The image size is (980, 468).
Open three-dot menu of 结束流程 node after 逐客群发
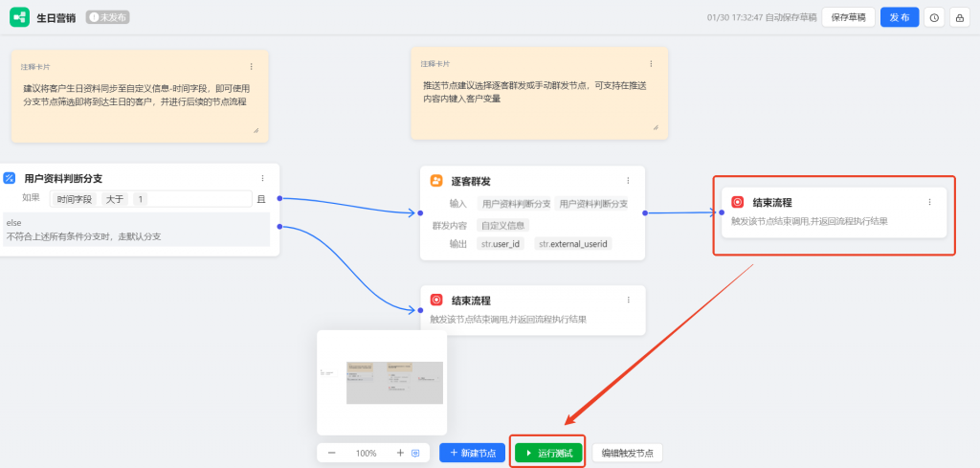click(929, 202)
